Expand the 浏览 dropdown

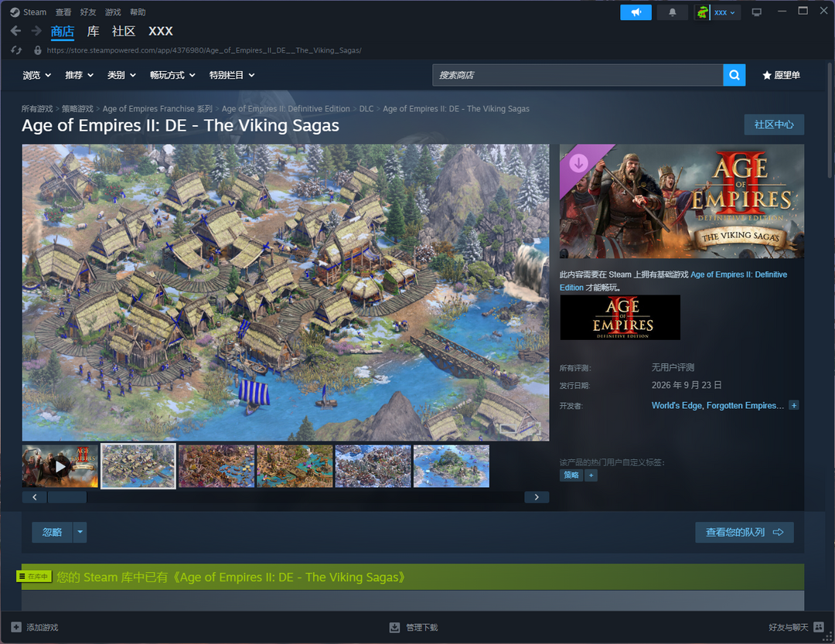pos(37,75)
